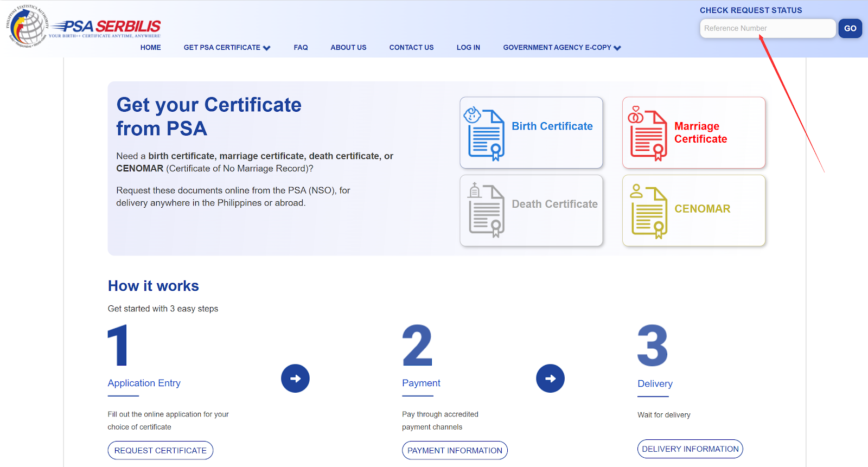Select the Death Certificate card
Screen dimensions: 868x467
click(x=531, y=210)
